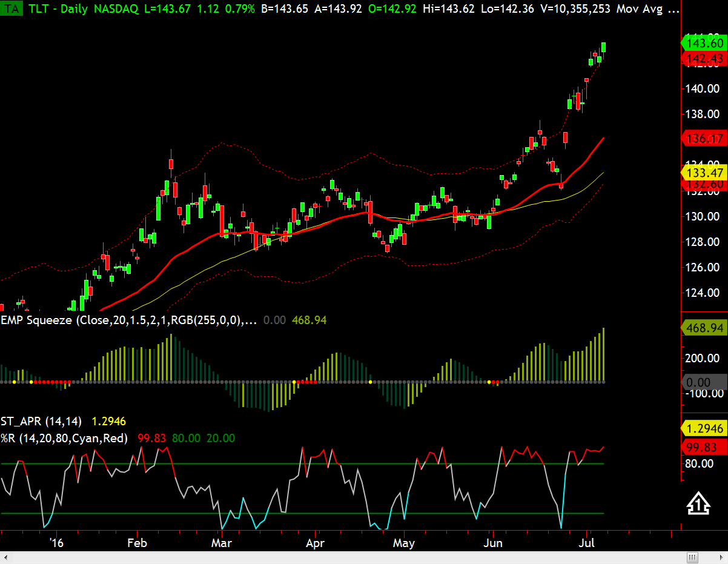Click the red 136.17 moving average tag
Screen dimensions: 728x564
click(704, 138)
